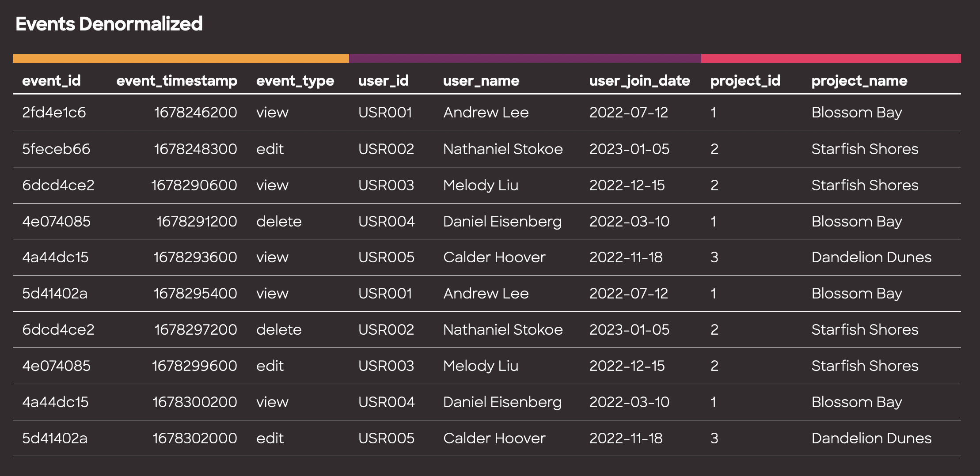980x476 pixels.
Task: Select the event_timestamp column header
Action: point(177,81)
